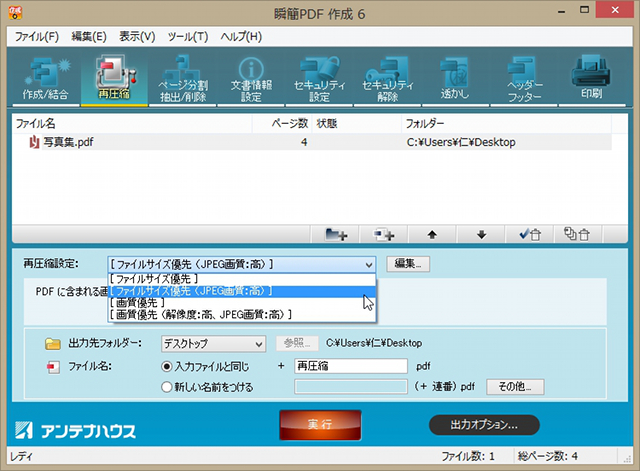The image size is (640, 471).
Task: Click the ファイル名 column header
Action: pyautogui.click(x=132, y=124)
